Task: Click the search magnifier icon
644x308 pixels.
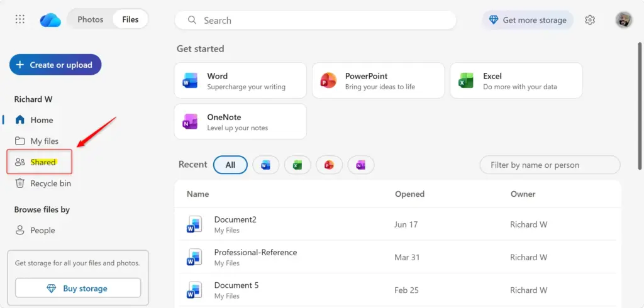Action: (x=192, y=20)
